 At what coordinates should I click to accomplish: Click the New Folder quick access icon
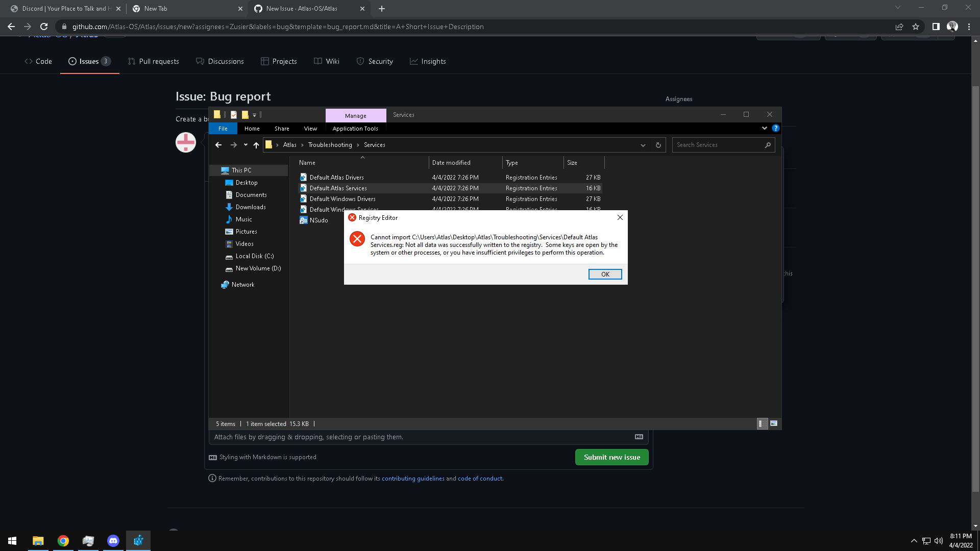click(x=245, y=115)
